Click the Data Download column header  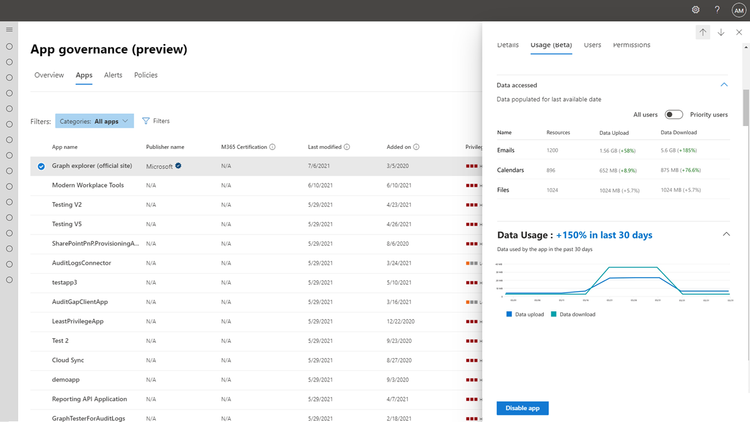click(x=679, y=133)
